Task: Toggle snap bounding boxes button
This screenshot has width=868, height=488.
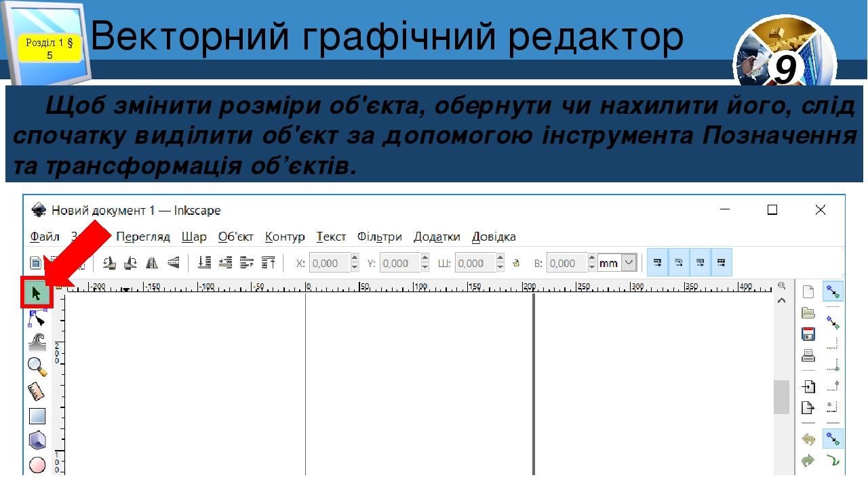Action: (x=833, y=322)
